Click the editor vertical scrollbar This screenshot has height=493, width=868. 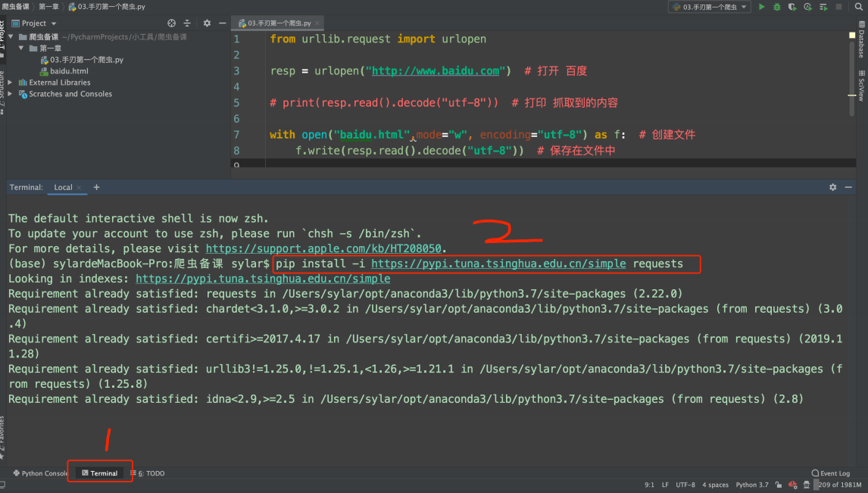[x=852, y=78]
